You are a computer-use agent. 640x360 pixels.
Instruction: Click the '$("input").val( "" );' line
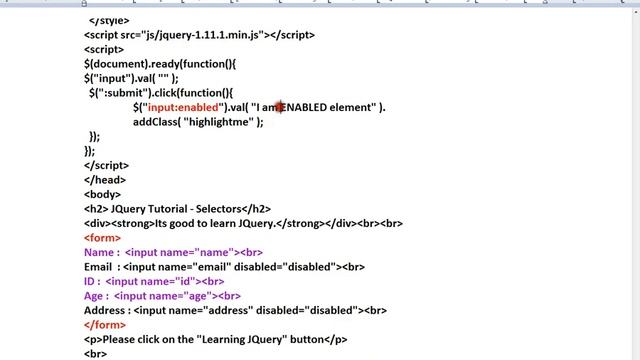pos(131,78)
